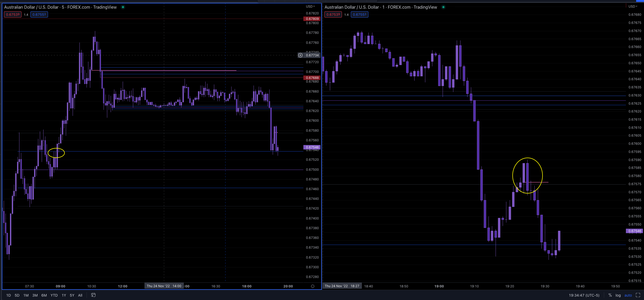Open chart settings via the gear icon
This screenshot has width=644, height=300.
pos(313,286)
